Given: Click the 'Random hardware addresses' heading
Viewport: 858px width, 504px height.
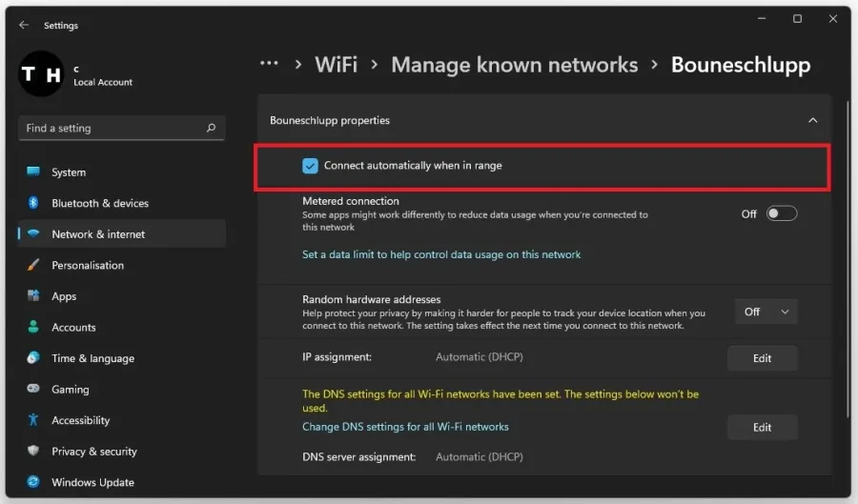Looking at the screenshot, I should (372, 299).
